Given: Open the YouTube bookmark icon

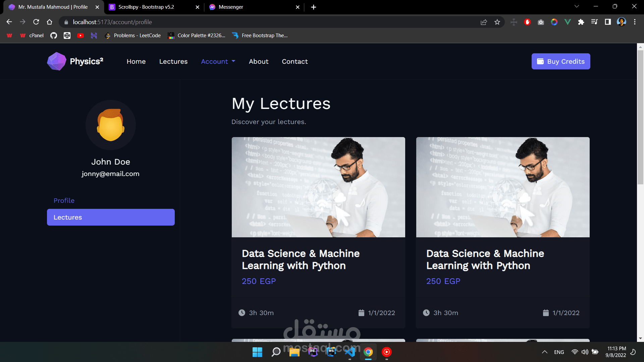Looking at the screenshot, I should (x=80, y=36).
